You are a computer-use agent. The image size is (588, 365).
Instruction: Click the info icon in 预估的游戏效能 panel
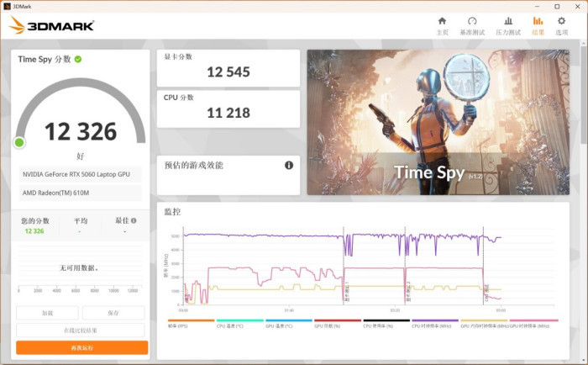point(289,165)
